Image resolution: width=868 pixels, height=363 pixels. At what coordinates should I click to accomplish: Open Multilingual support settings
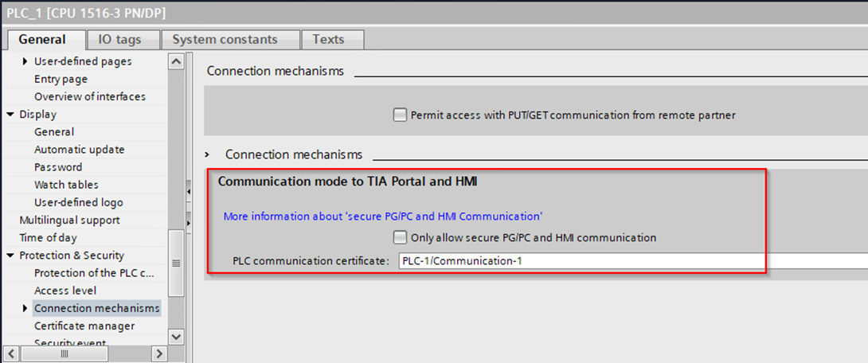pos(70,221)
